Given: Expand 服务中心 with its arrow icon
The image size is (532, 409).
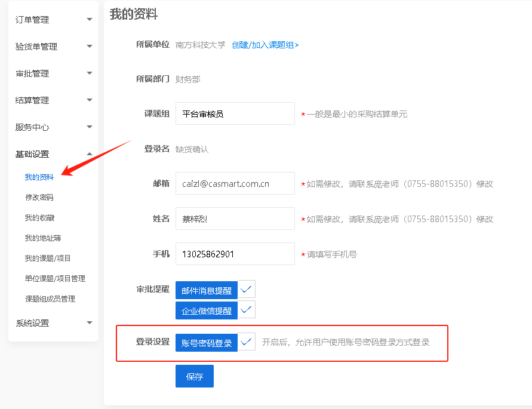Looking at the screenshot, I should [x=89, y=127].
